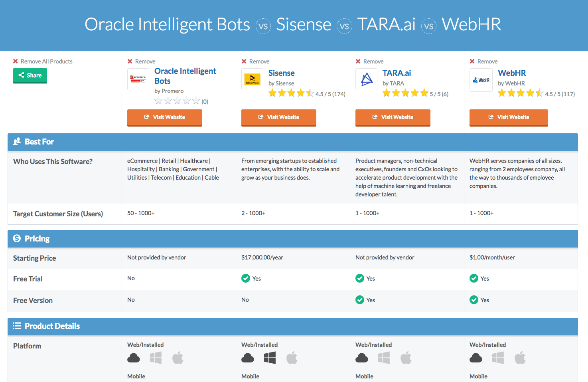Click Oracle Intelligent Bots empty star rating

pos(177,101)
